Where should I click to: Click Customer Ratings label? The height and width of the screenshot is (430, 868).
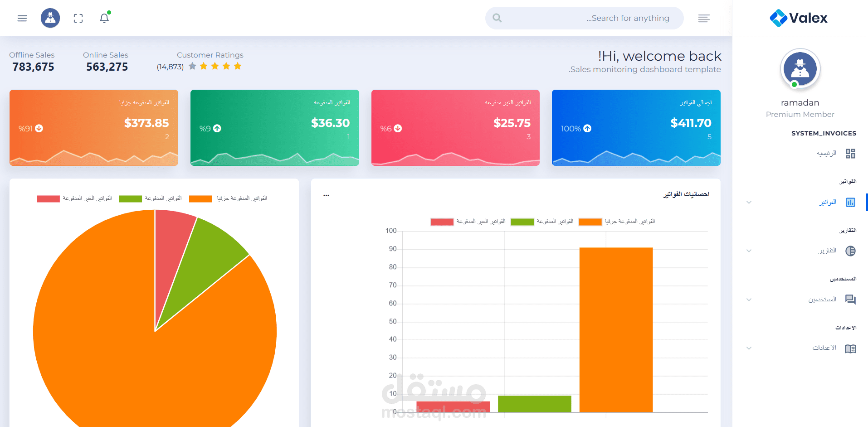coord(210,55)
